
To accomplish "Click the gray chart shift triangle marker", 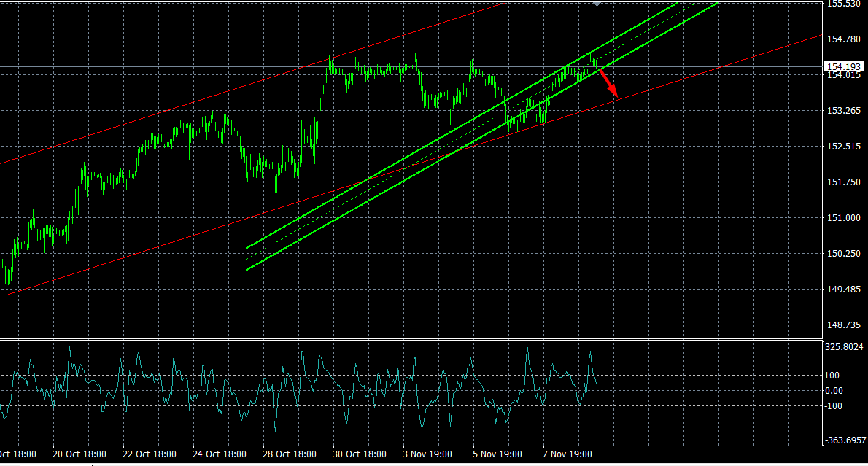I will pyautogui.click(x=597, y=4).
